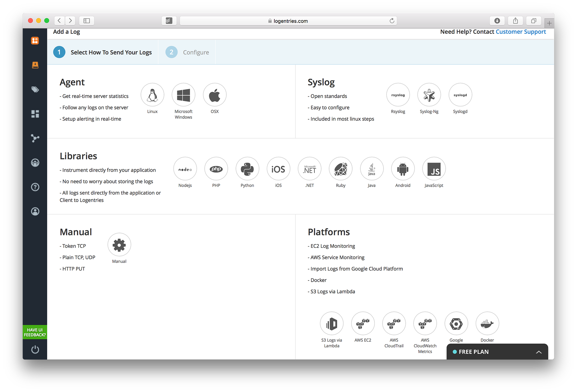Select S3 Logs via Lambda icon
577x392 pixels.
click(332, 324)
